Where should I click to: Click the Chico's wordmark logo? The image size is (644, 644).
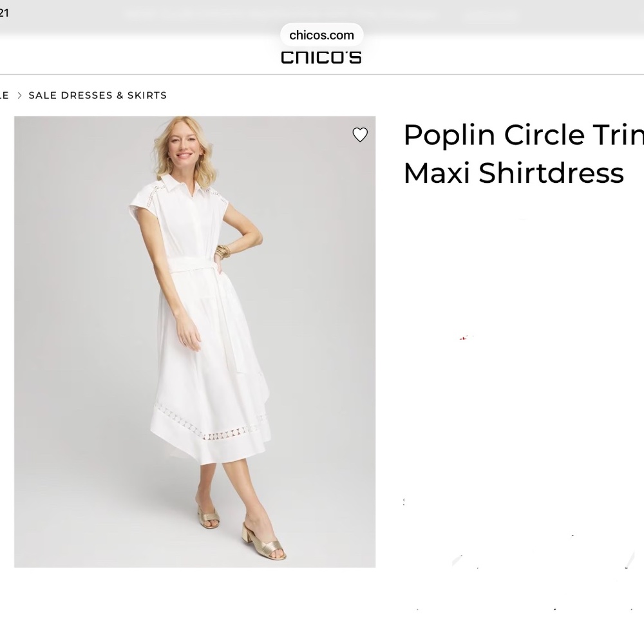321,57
